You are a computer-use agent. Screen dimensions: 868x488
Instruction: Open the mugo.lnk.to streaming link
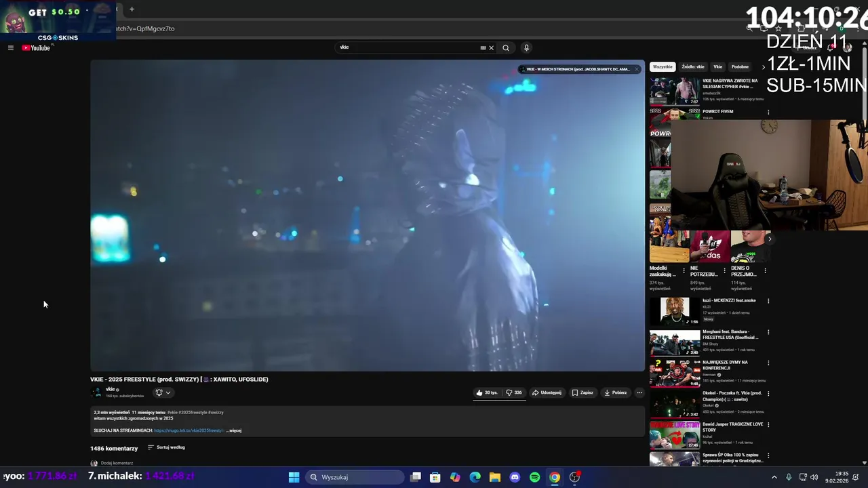(x=189, y=430)
